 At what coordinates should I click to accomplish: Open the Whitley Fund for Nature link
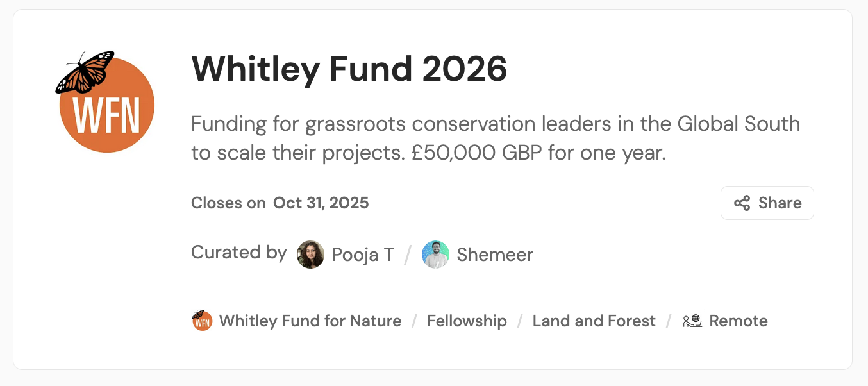coord(310,321)
